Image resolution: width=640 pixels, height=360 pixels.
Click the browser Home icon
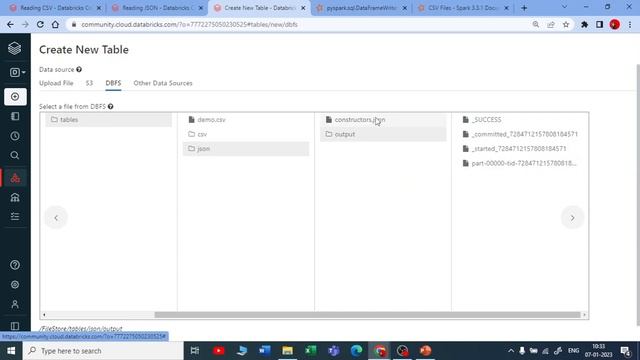(x=55, y=24)
